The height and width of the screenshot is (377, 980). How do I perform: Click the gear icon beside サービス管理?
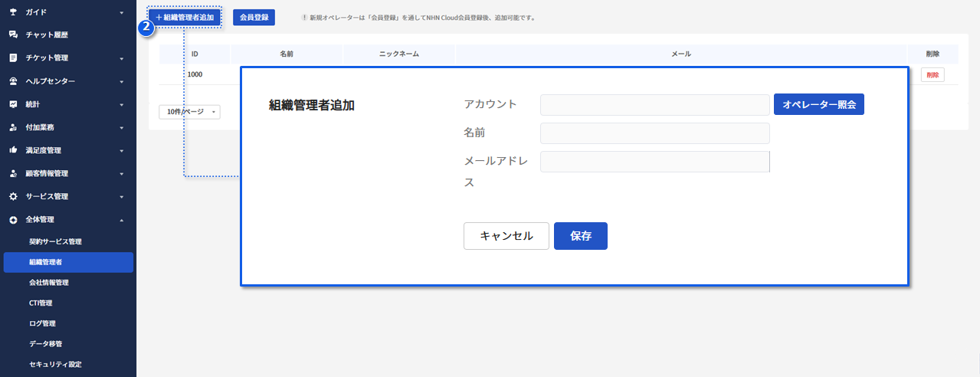[x=13, y=196]
